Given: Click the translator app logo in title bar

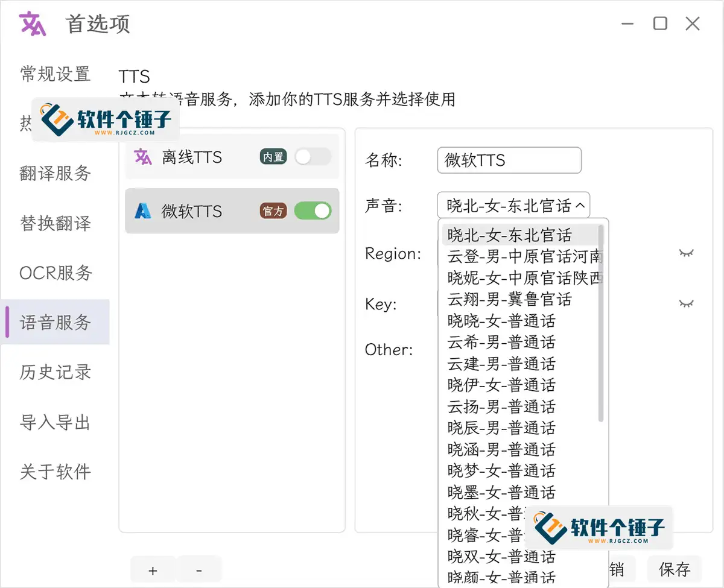Looking at the screenshot, I should pos(33,24).
